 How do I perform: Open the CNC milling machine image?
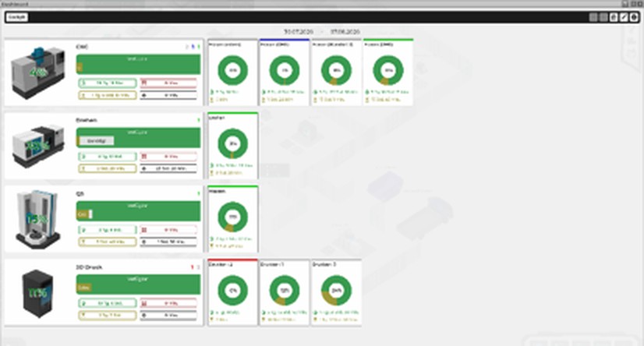click(37, 72)
